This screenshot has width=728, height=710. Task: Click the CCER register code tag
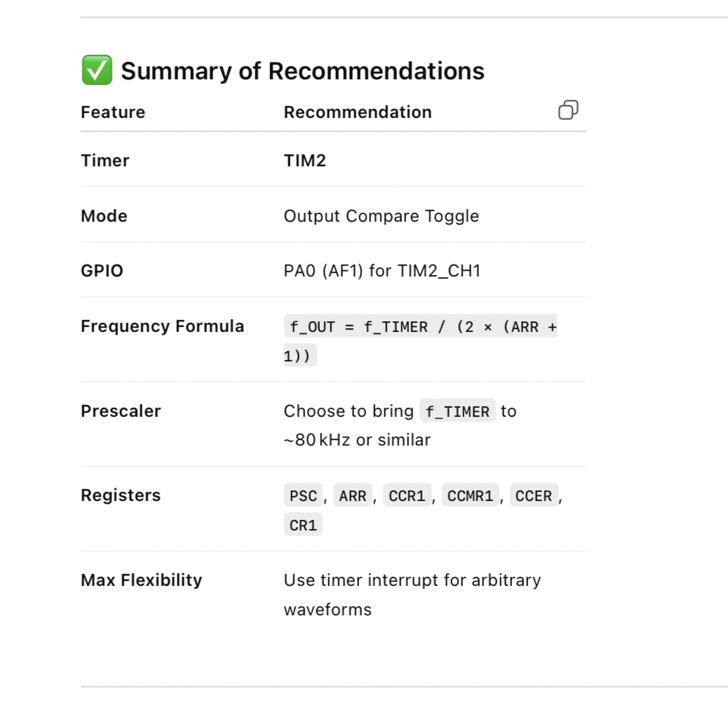[534, 496]
